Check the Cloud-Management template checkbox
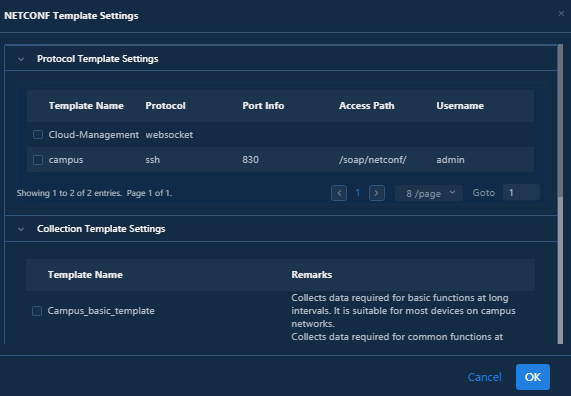The height and width of the screenshot is (396, 571). point(38,135)
